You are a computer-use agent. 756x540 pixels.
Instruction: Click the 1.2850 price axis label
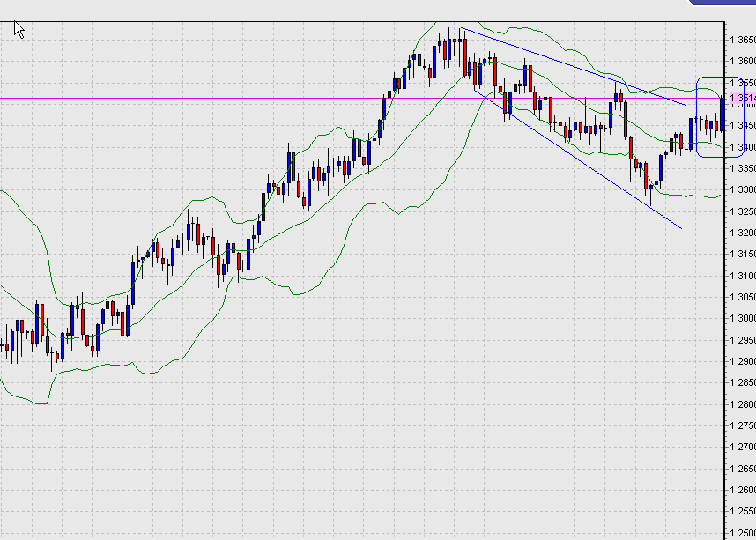743,382
